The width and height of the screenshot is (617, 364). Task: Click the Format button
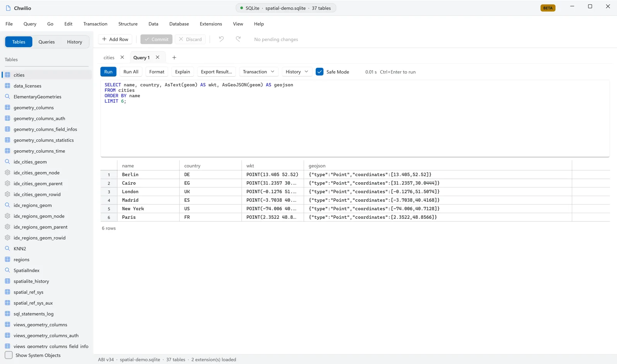[x=157, y=72]
